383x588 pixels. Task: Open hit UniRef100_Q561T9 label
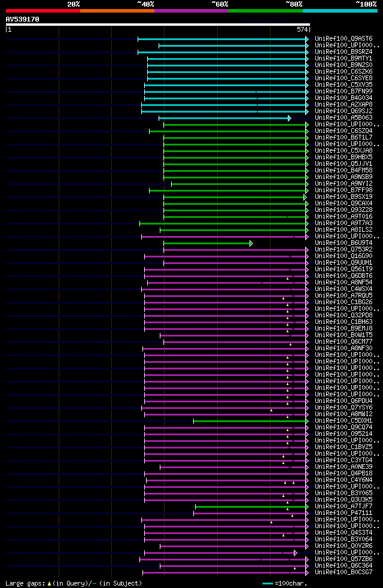pyautogui.click(x=344, y=269)
